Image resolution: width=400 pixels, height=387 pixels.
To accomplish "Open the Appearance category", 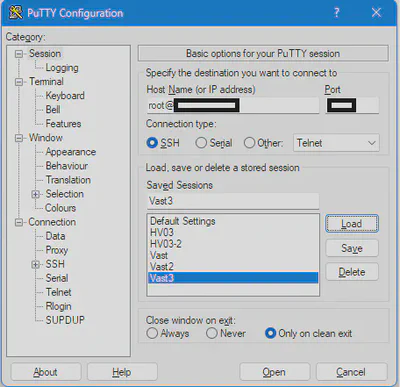I will click(x=71, y=152).
